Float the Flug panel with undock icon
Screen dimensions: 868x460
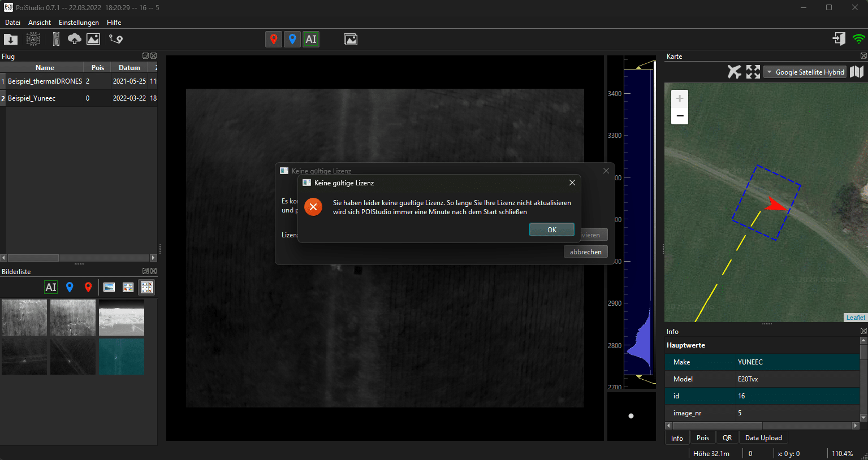pyautogui.click(x=145, y=56)
